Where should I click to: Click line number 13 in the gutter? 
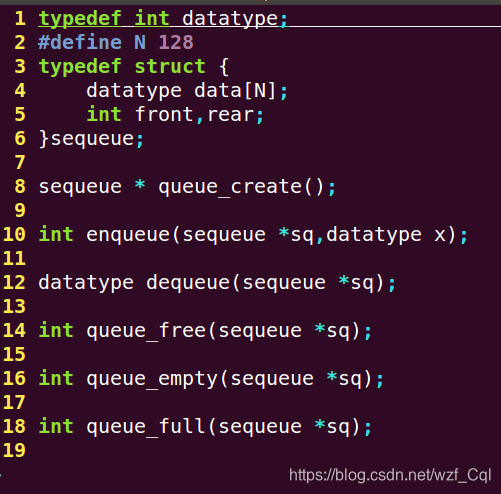coord(14,306)
